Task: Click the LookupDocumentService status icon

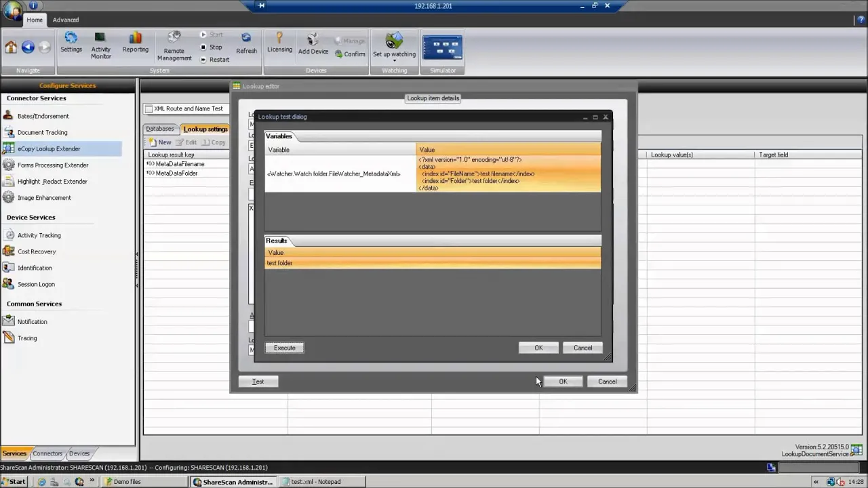Action: [856, 451]
